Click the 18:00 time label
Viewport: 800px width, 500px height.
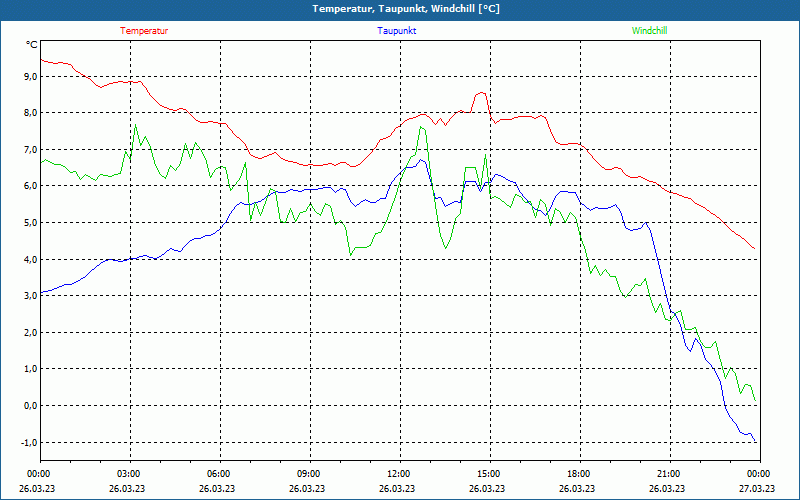(580, 474)
